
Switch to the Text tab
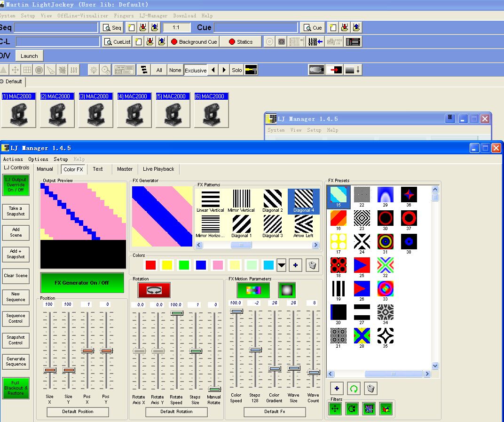click(x=98, y=169)
